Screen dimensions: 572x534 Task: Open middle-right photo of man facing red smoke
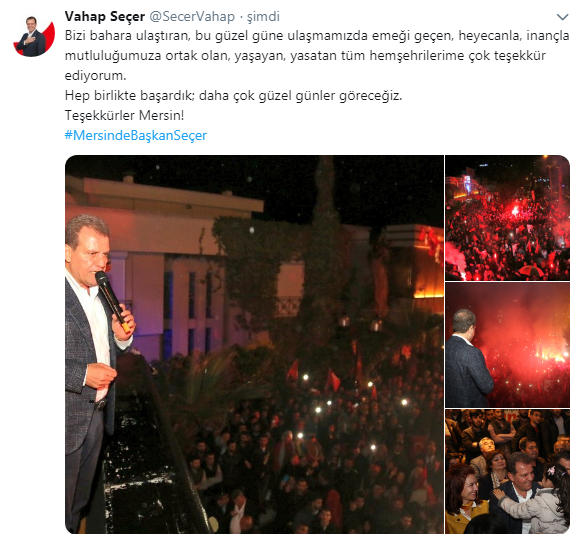click(507, 345)
